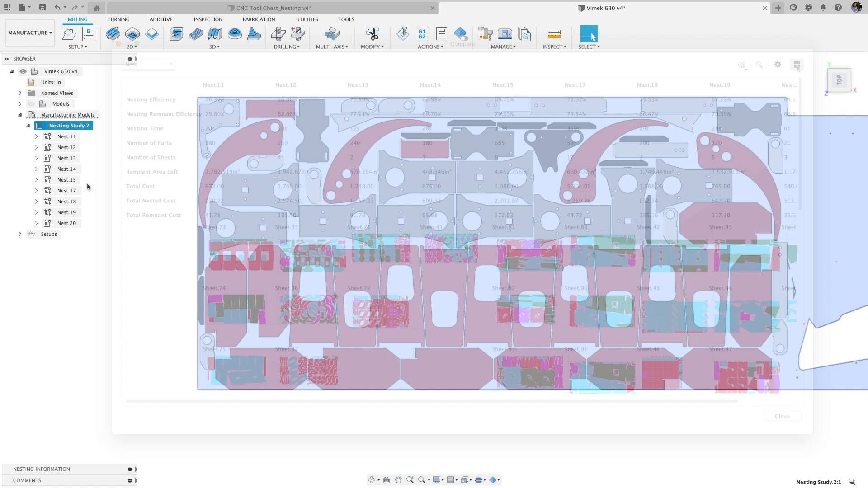Click Close in the nesting comparison dialog
Viewport: 868px width, 488px height.
point(783,416)
